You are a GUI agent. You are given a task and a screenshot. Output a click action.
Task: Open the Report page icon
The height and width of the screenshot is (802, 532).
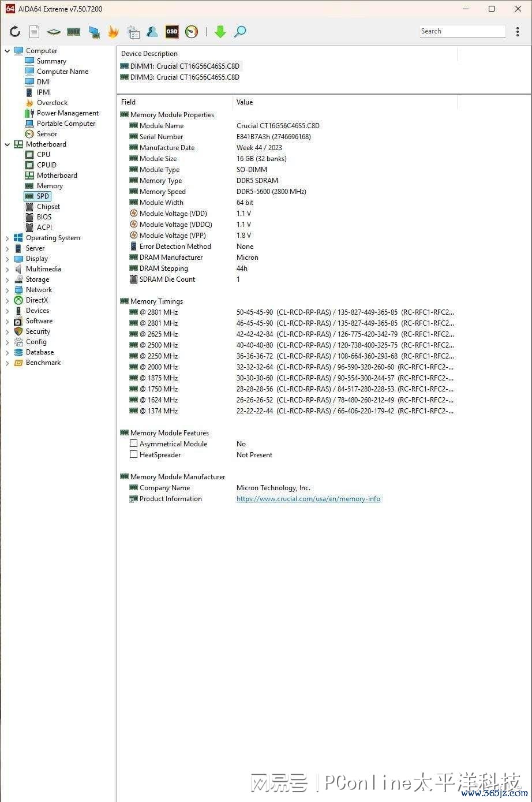pos(35,32)
